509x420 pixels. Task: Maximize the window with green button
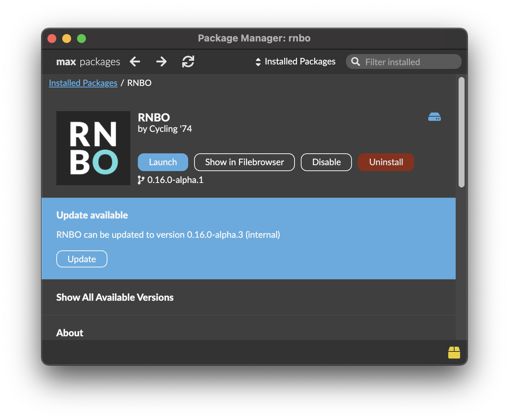(81, 39)
